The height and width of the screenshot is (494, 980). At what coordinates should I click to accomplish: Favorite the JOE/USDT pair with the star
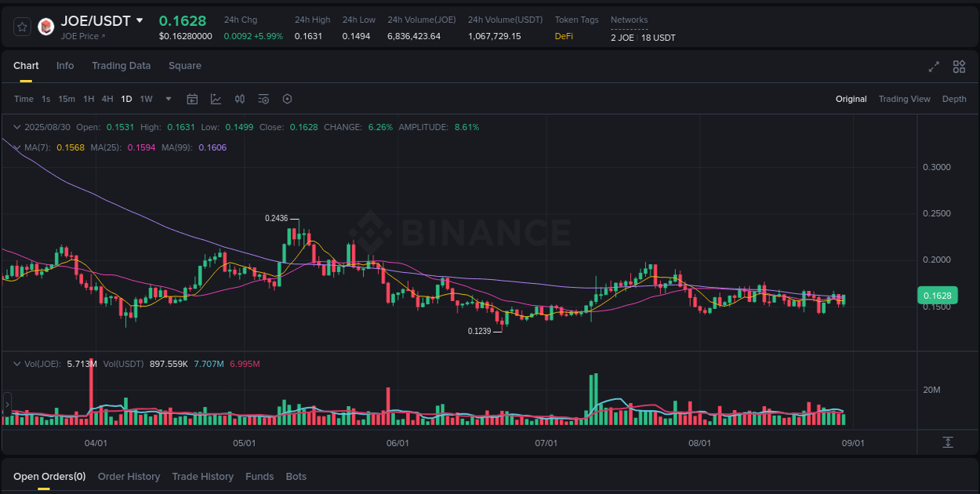(22, 26)
